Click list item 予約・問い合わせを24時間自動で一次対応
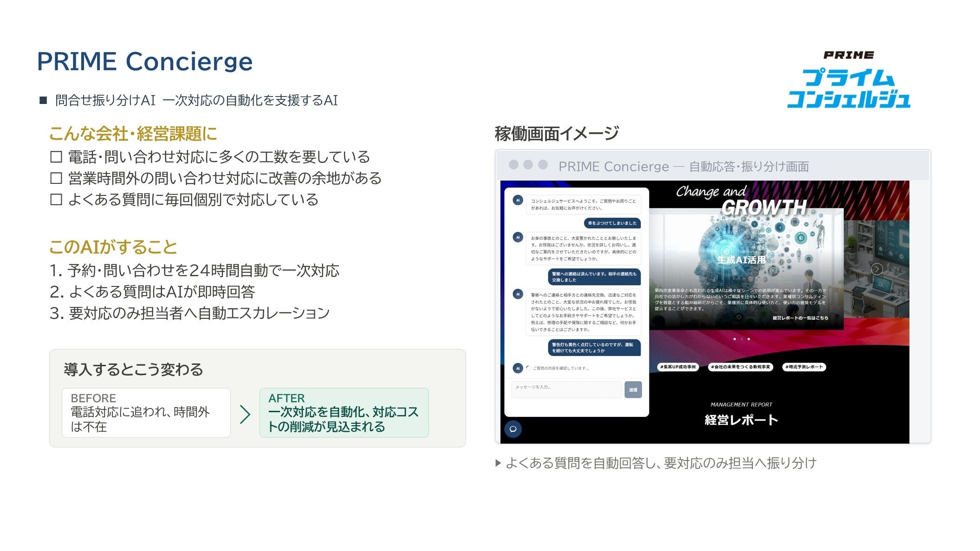This screenshot has width=980, height=551. pyautogui.click(x=195, y=270)
